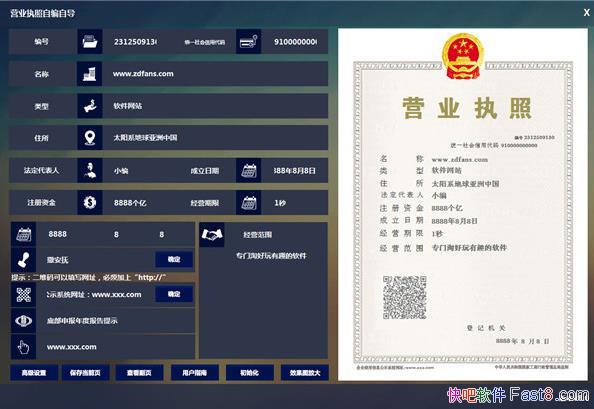The width and height of the screenshot is (594, 409).
Task: Click the www.zdfans.com name field
Action: coord(215,74)
